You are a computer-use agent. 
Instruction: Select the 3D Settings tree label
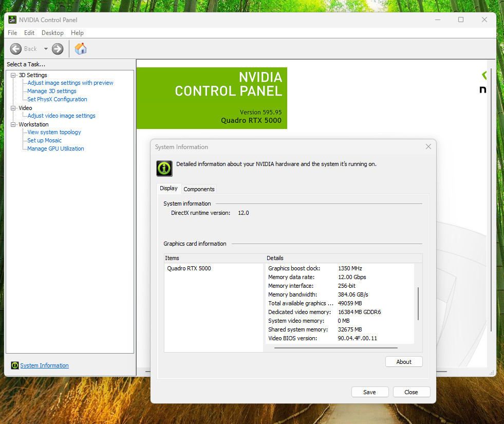(x=33, y=75)
